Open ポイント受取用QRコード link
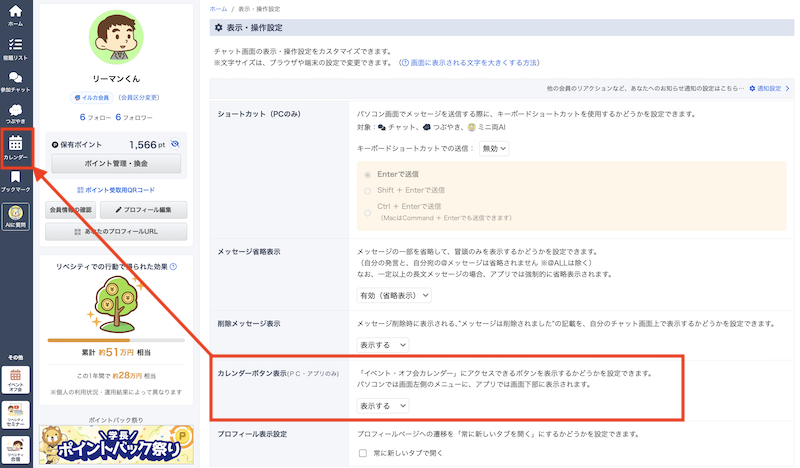The height and width of the screenshot is (468, 800). coord(116,190)
